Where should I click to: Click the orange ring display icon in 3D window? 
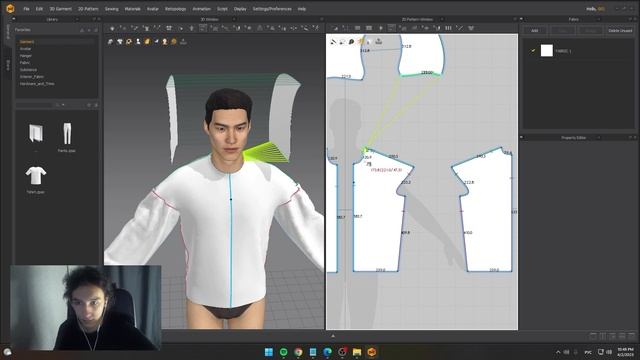[129, 42]
